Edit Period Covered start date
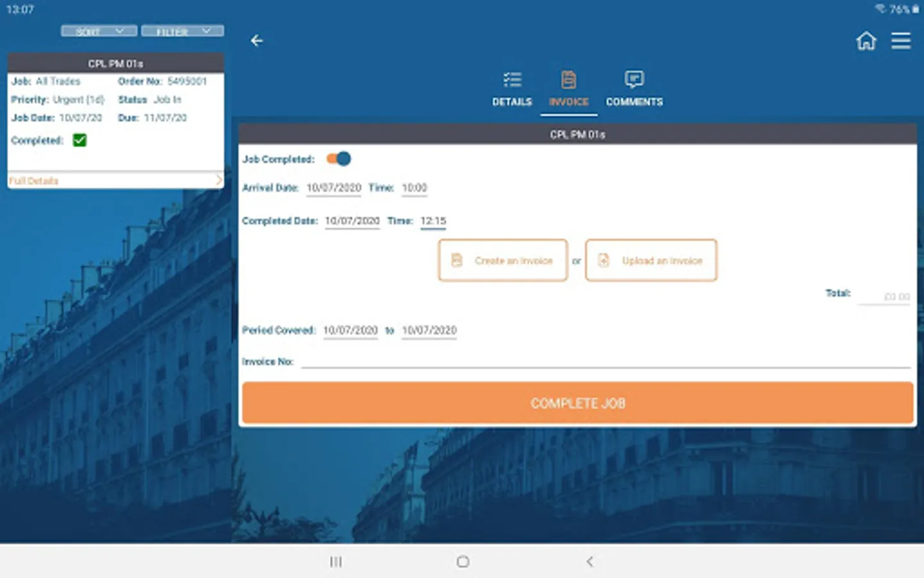This screenshot has height=578, width=924. 350,330
